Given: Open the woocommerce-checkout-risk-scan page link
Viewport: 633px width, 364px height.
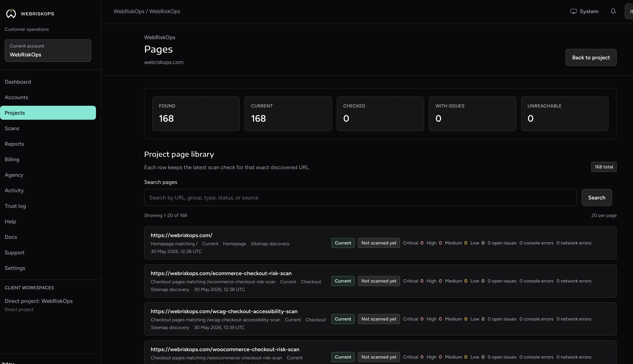Looking at the screenshot, I should click(225, 349).
